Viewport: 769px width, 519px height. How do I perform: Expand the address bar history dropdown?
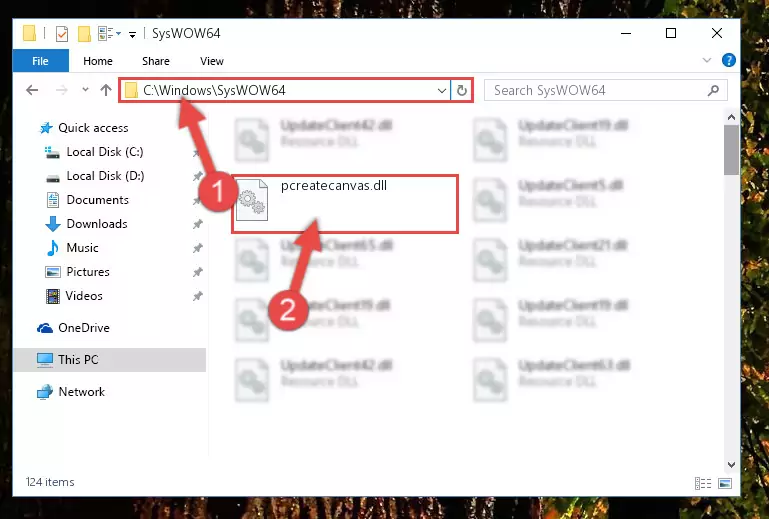click(441, 90)
